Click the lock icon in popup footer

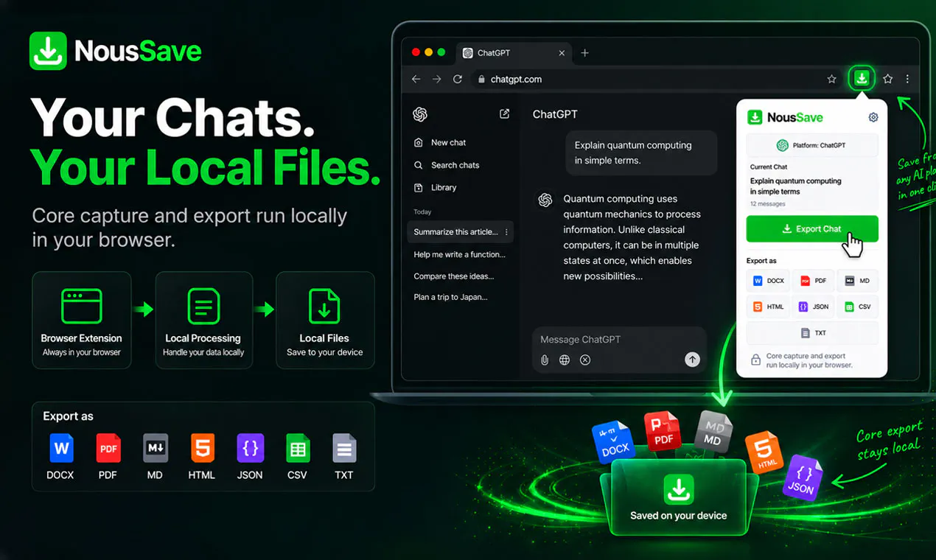[755, 360]
